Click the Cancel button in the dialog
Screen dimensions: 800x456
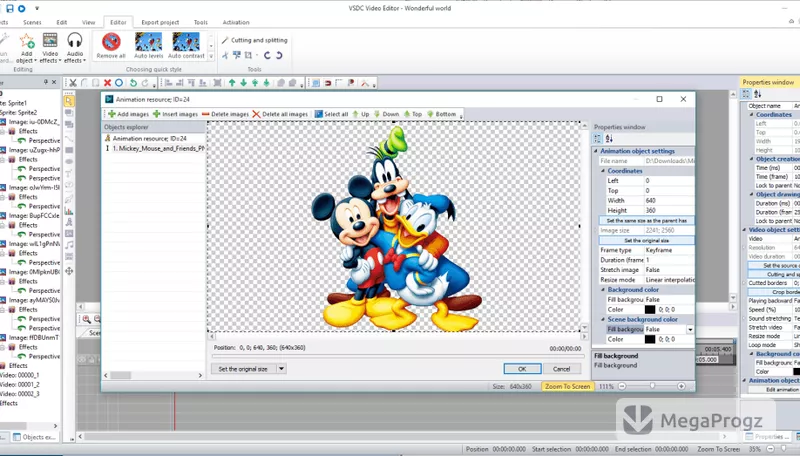click(x=561, y=369)
